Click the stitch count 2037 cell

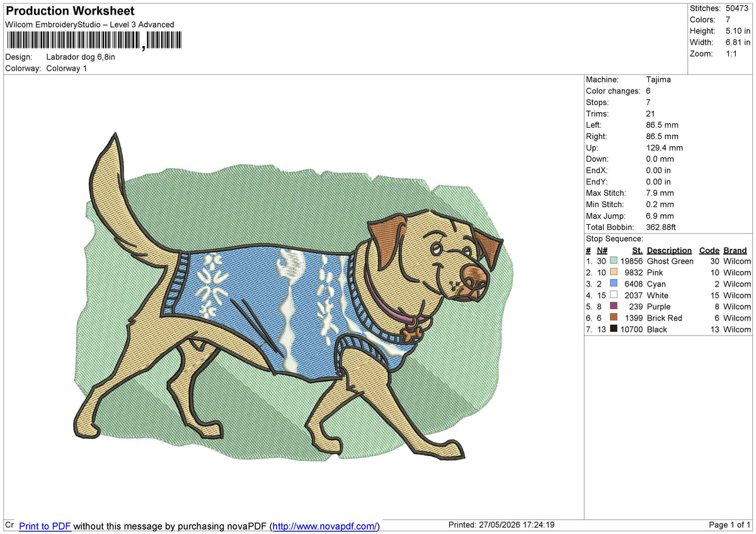point(634,295)
